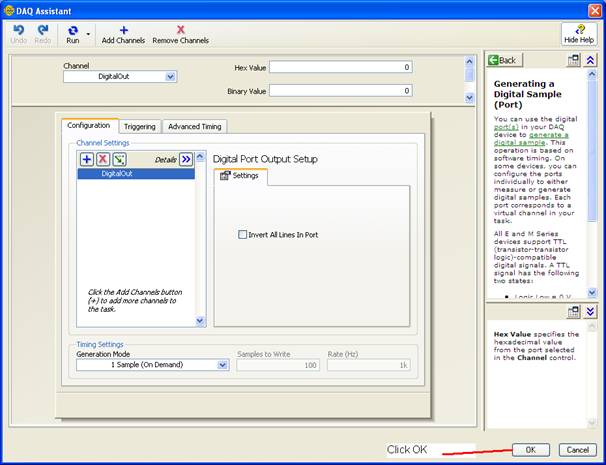Switch to the Triggering tab
The height and width of the screenshot is (465, 606).
point(140,126)
